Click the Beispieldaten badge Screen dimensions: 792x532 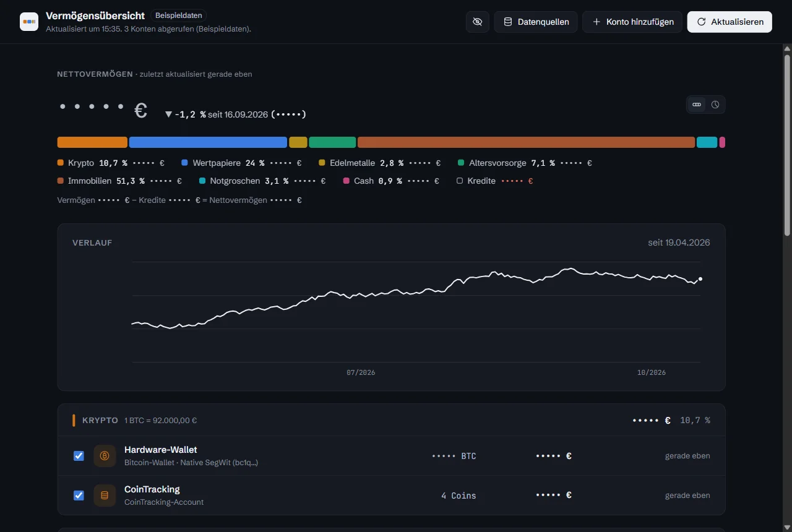click(x=178, y=15)
